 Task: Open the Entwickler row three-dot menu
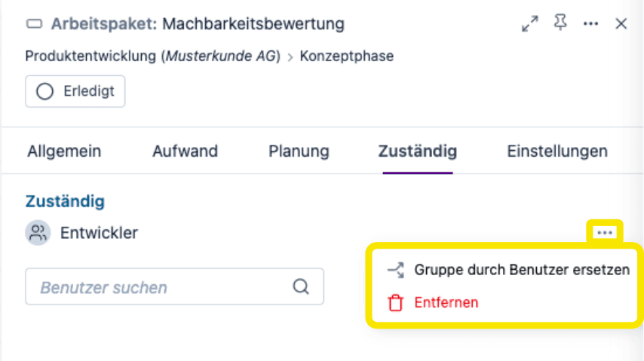[x=605, y=233]
